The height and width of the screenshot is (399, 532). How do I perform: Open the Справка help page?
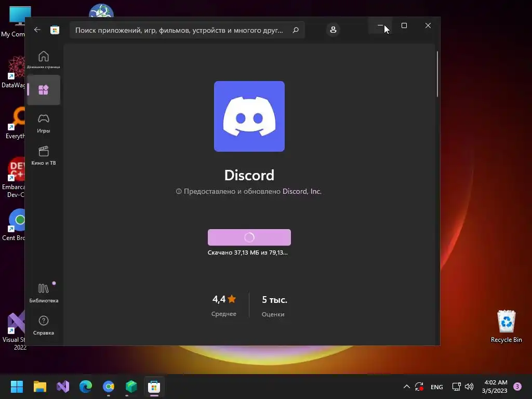[x=44, y=325]
